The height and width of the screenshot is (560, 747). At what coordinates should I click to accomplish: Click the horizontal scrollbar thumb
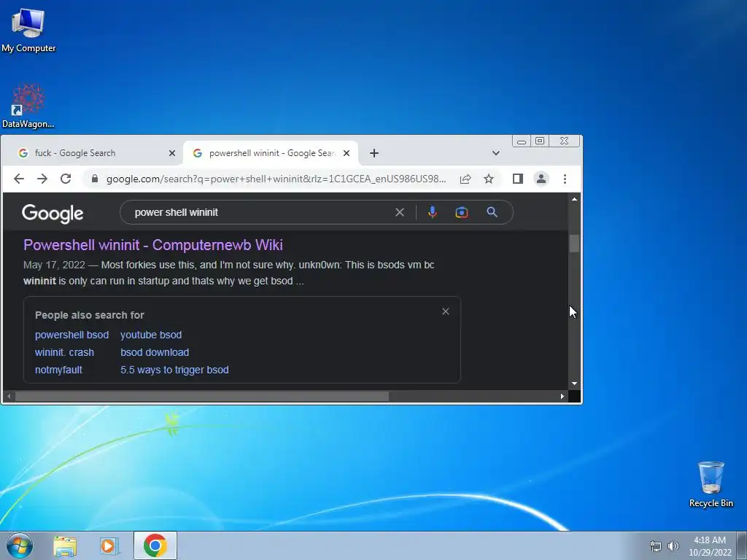pyautogui.click(x=202, y=396)
